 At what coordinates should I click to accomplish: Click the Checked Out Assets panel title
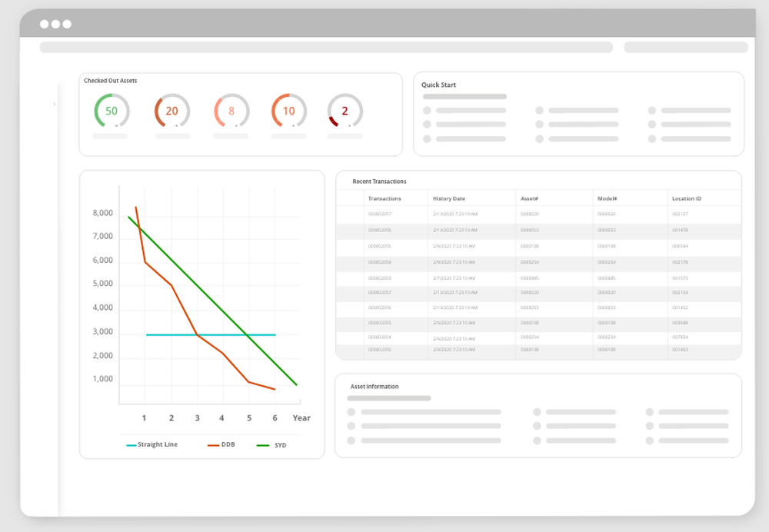(x=110, y=81)
